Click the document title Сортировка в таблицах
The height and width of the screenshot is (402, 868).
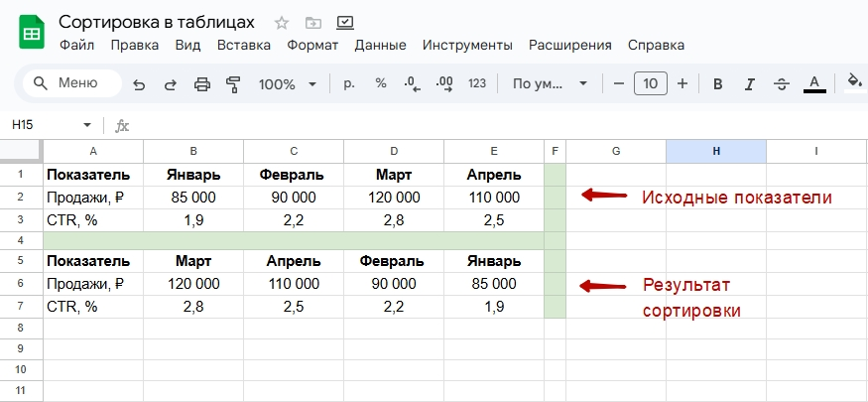coord(157,22)
